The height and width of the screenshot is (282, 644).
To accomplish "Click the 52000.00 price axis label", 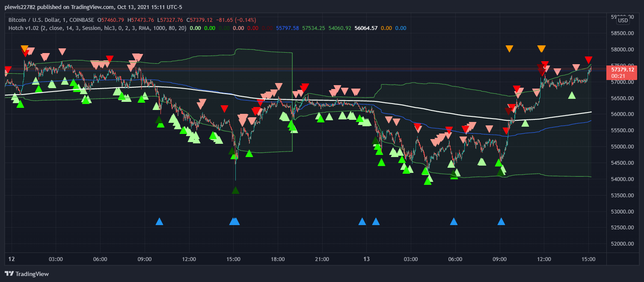I will tap(622, 244).
